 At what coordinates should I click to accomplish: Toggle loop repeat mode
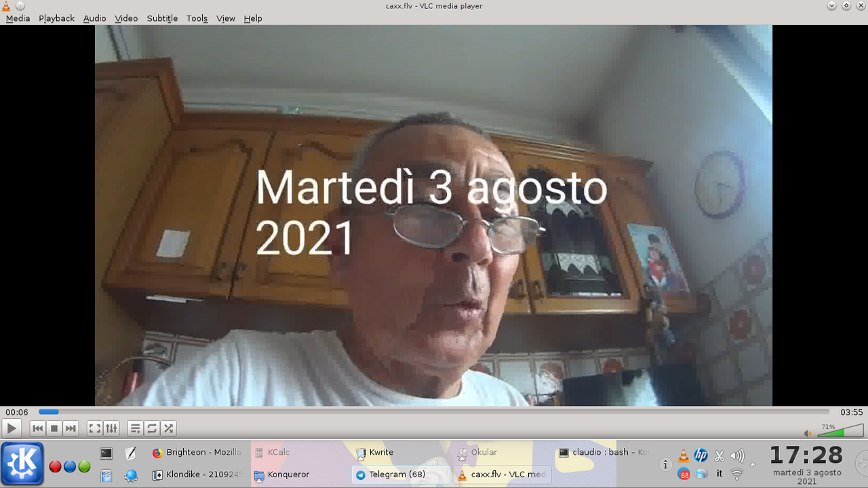(152, 428)
